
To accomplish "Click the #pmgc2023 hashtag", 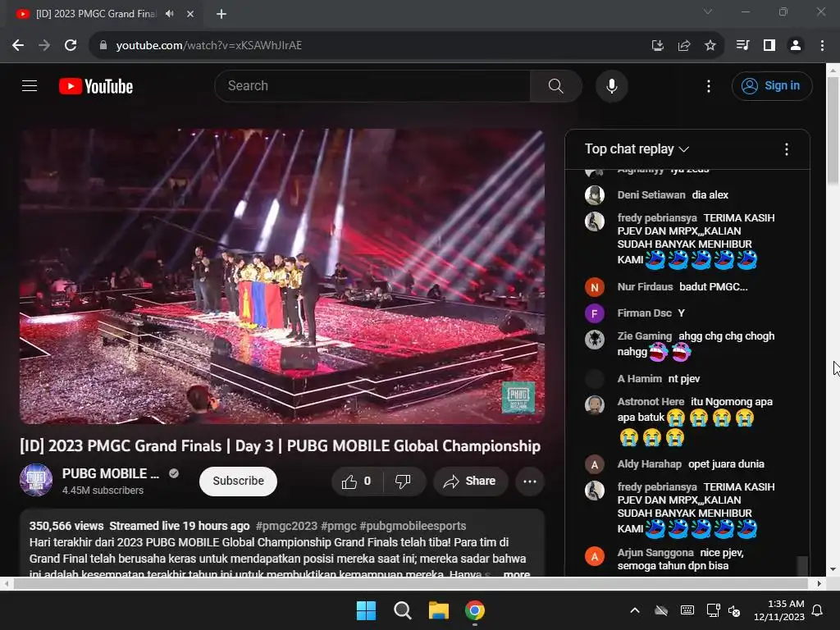I will pos(286,526).
